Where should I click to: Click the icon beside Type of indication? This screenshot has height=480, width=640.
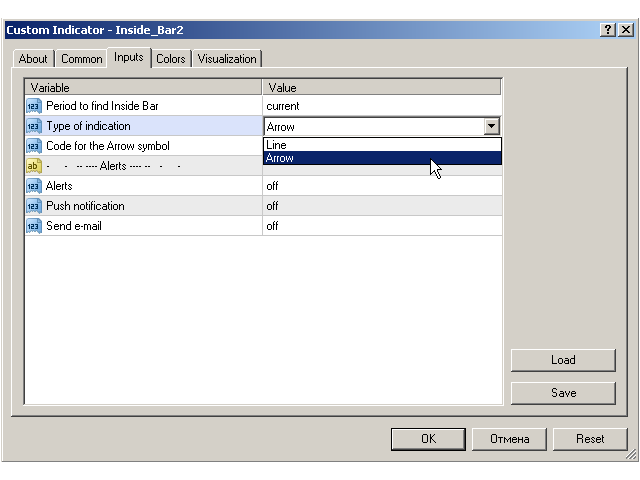point(33,126)
